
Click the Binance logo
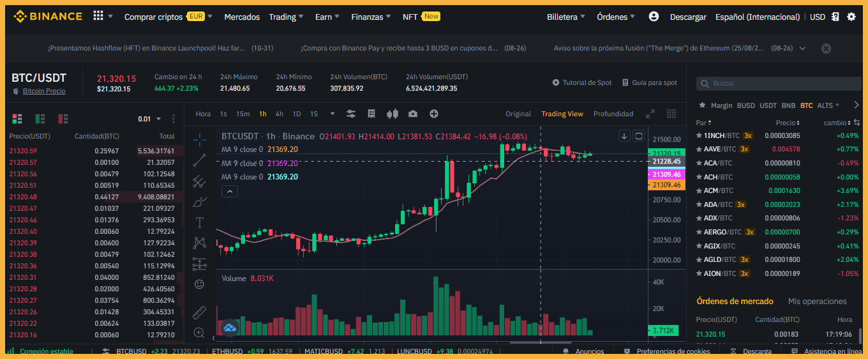tap(48, 16)
